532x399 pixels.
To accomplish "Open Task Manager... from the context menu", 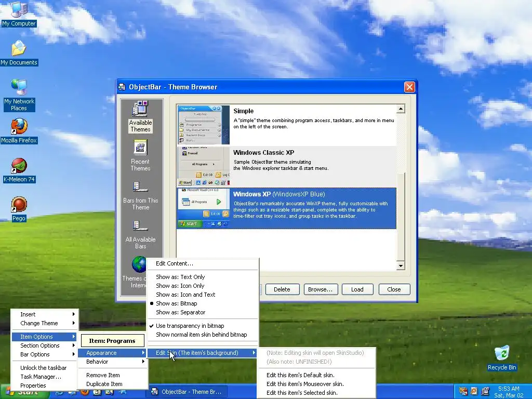I will [x=45, y=377].
